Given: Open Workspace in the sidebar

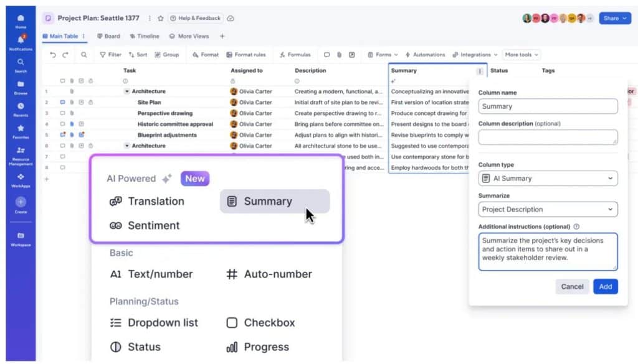Looking at the screenshot, I should coord(21,239).
